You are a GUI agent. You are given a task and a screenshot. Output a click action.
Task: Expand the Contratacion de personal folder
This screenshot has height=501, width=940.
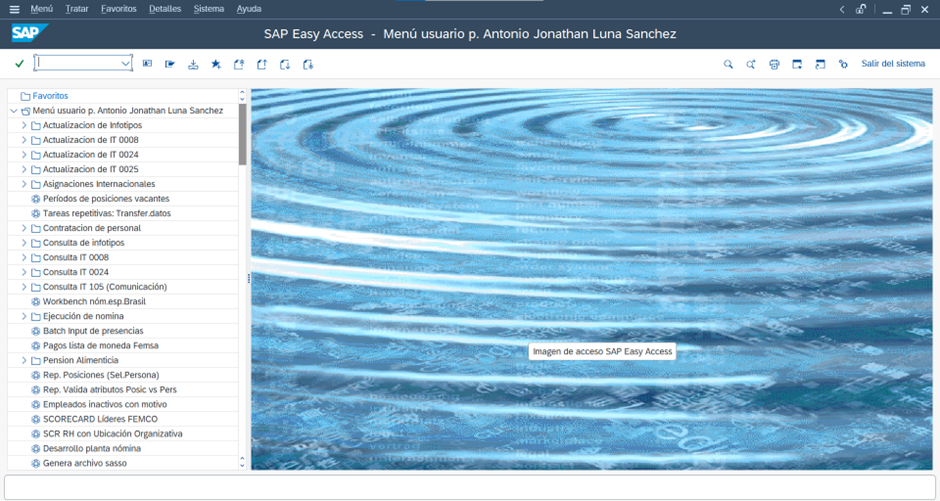coord(25,228)
